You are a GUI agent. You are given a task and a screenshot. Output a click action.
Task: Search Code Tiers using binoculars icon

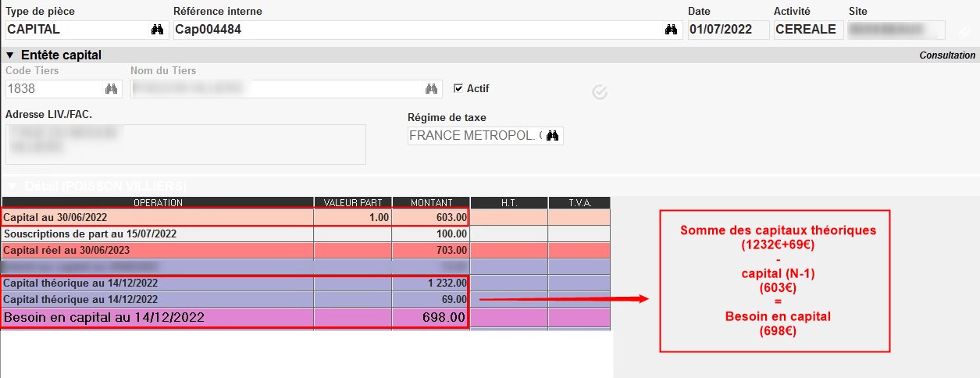[x=111, y=89]
